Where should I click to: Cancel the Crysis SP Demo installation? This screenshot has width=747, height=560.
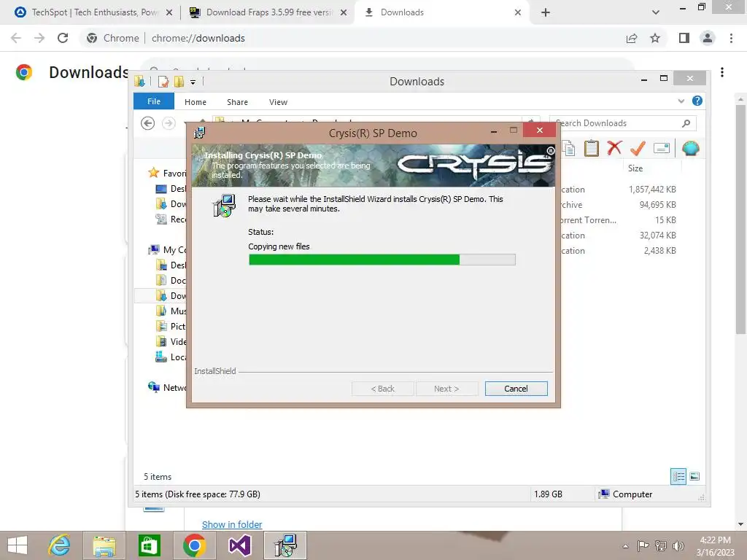516,389
